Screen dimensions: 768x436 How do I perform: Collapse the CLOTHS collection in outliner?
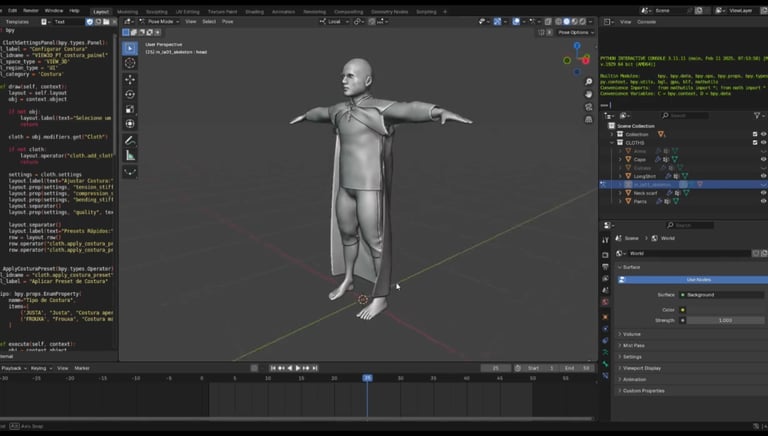[x=612, y=143]
